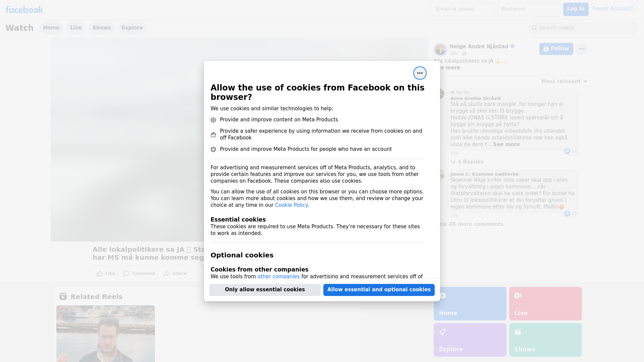The height and width of the screenshot is (362, 644).
Task: Click the public audience globe icon
Action: 464,54
